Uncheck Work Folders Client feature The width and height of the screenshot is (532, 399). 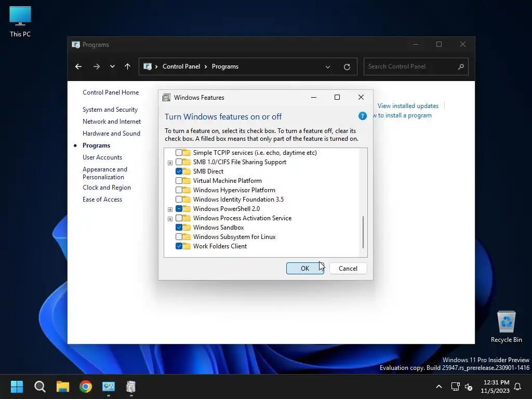[179, 246]
